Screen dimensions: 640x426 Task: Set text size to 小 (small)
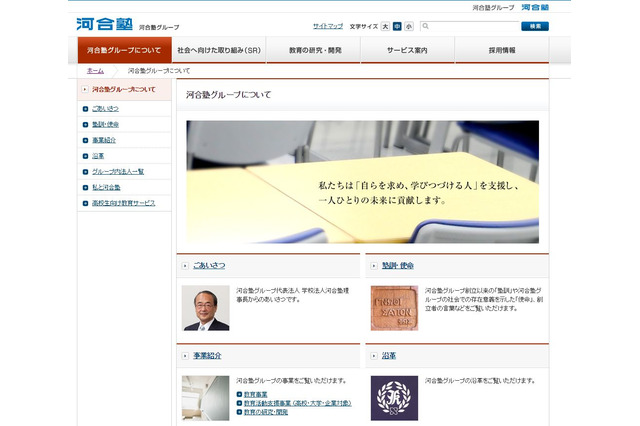pos(409,26)
